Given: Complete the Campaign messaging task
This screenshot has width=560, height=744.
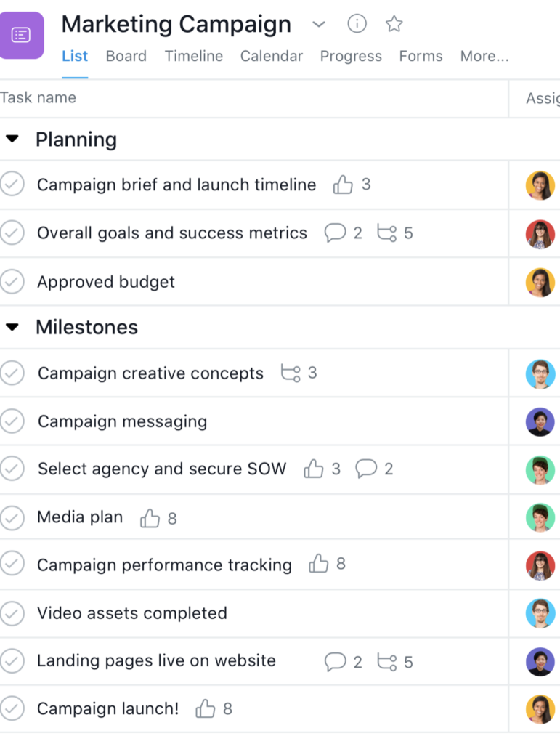Looking at the screenshot, I should (x=12, y=421).
